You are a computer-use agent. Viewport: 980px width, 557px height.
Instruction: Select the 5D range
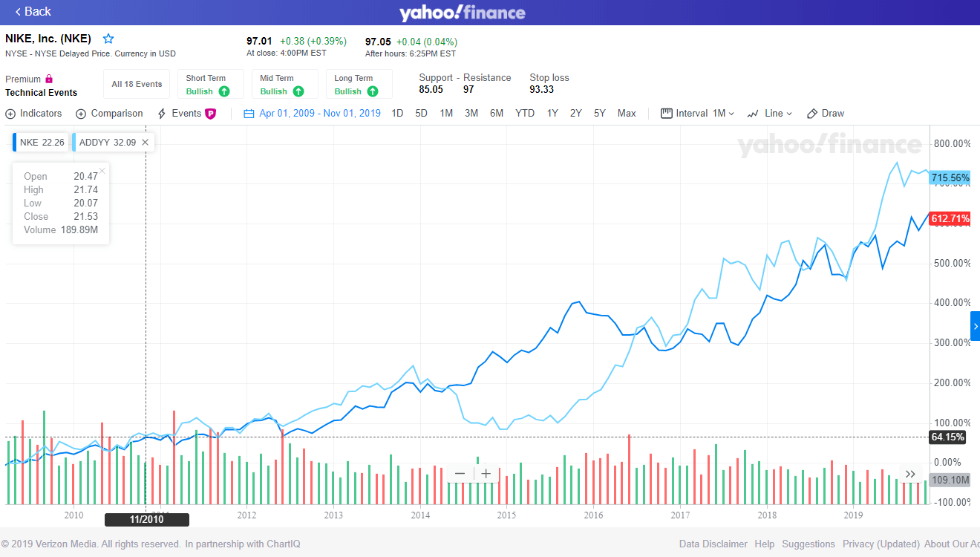tap(421, 114)
